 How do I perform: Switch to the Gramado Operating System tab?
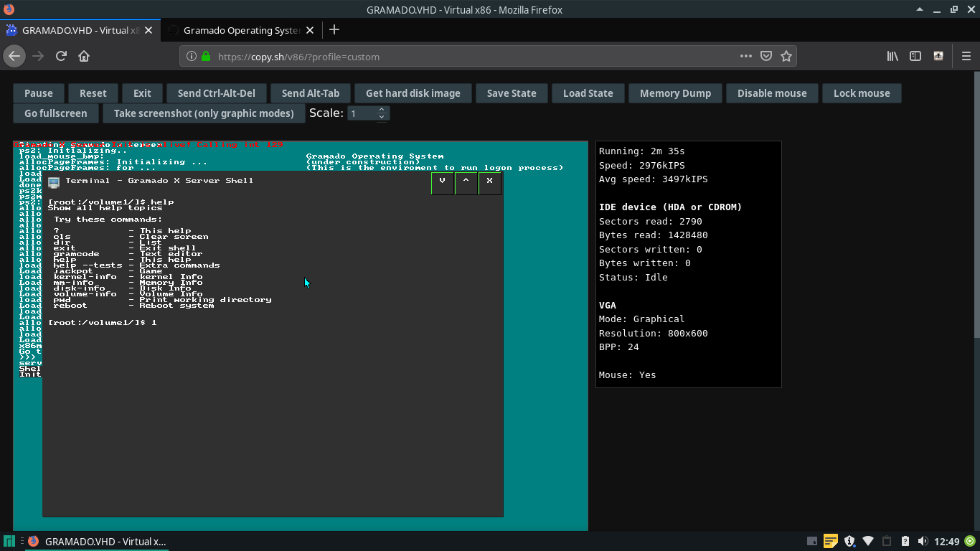[242, 30]
